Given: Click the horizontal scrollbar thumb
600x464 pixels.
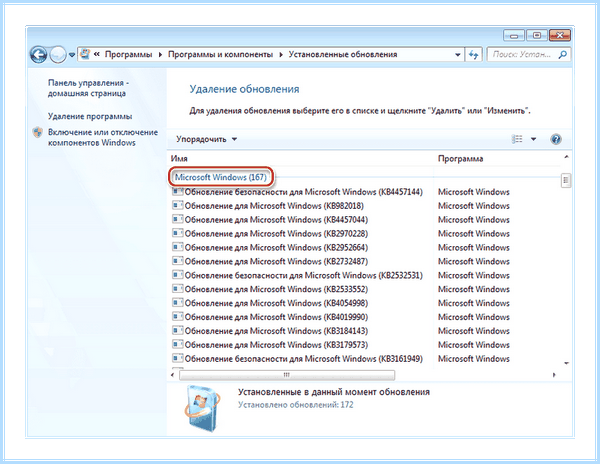Looking at the screenshot, I should pos(287,375).
